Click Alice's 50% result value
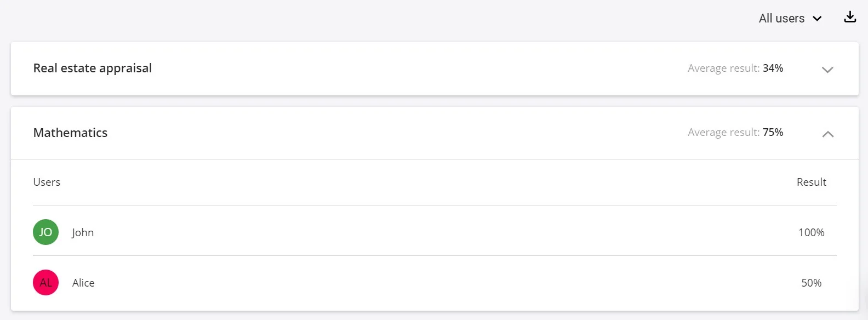The height and width of the screenshot is (320, 868). tap(811, 283)
